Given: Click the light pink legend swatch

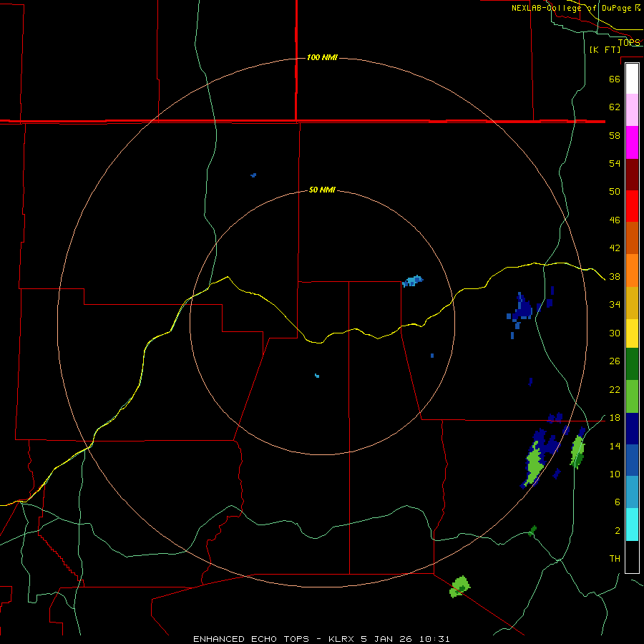Looking at the screenshot, I should (x=632, y=109).
